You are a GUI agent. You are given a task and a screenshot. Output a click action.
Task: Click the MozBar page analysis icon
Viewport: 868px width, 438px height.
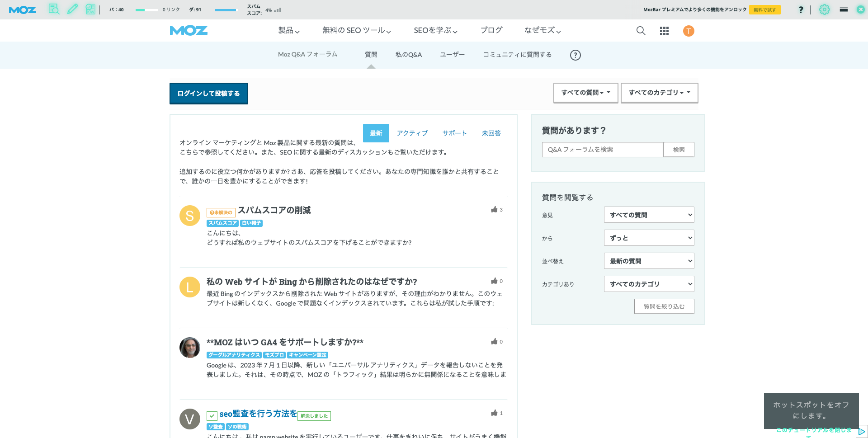coord(54,9)
